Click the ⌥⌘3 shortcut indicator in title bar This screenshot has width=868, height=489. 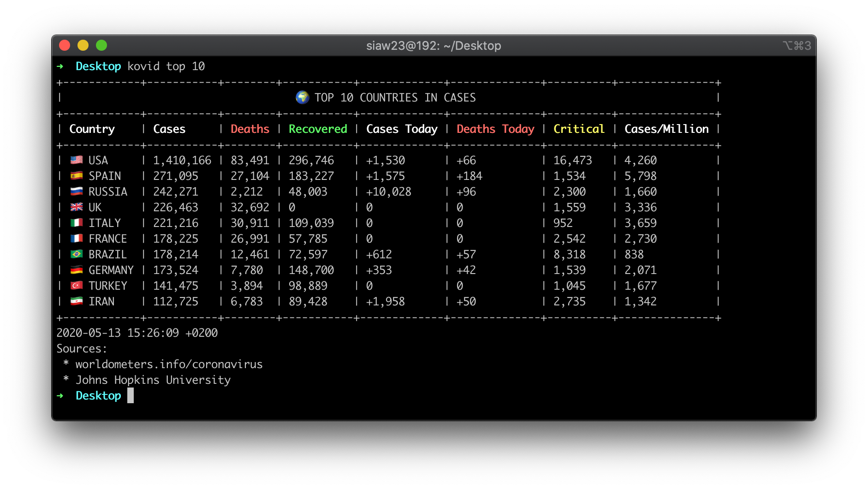click(x=797, y=46)
